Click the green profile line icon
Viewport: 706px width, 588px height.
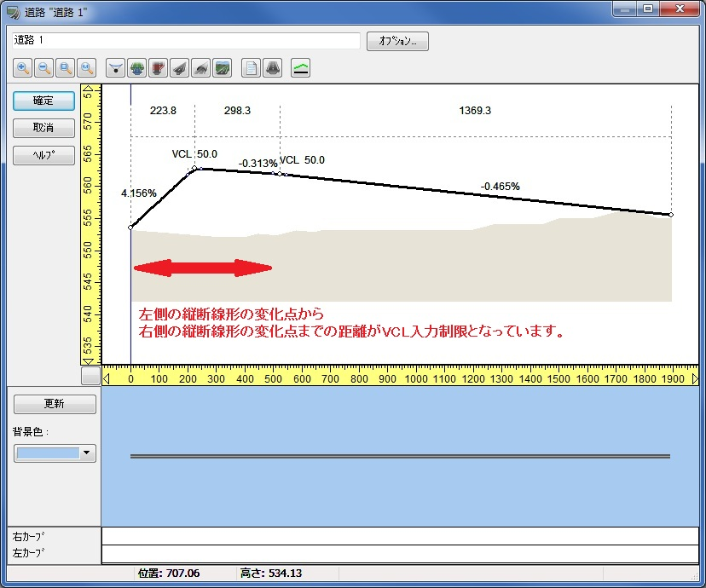click(300, 68)
